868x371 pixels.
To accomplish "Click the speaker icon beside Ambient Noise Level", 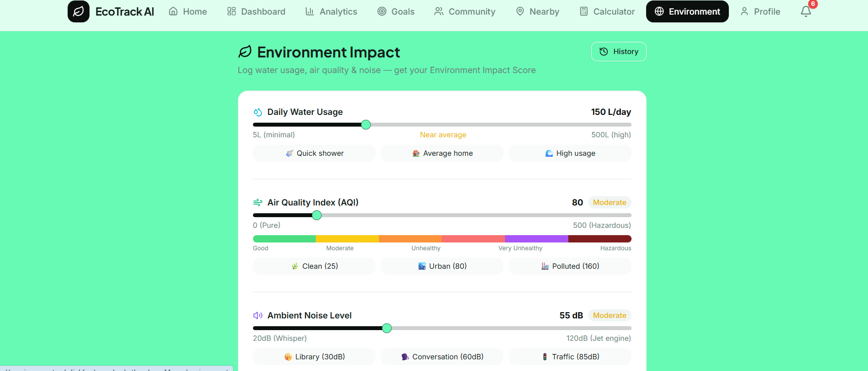I will point(258,315).
